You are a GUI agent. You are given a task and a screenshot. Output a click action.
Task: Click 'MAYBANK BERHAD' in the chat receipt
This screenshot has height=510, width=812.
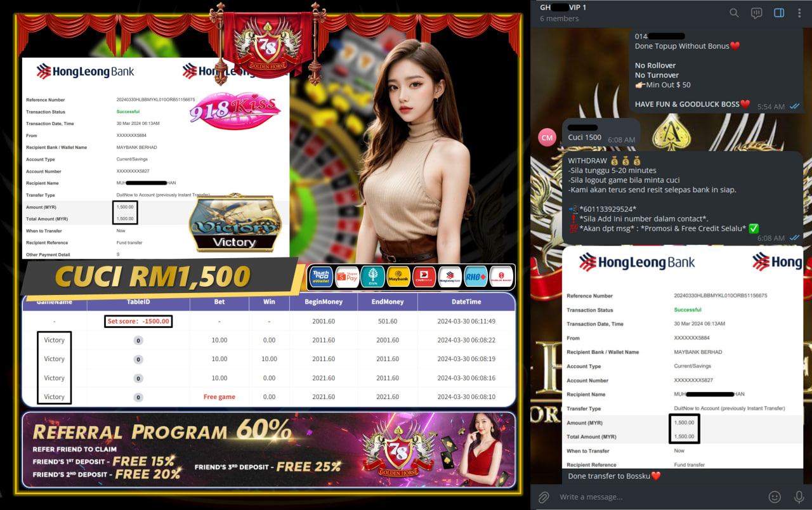point(698,352)
